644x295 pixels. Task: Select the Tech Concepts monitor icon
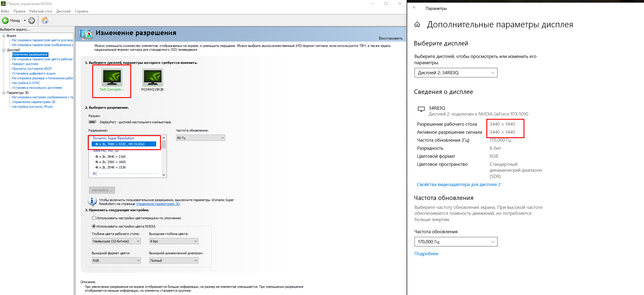click(112, 78)
